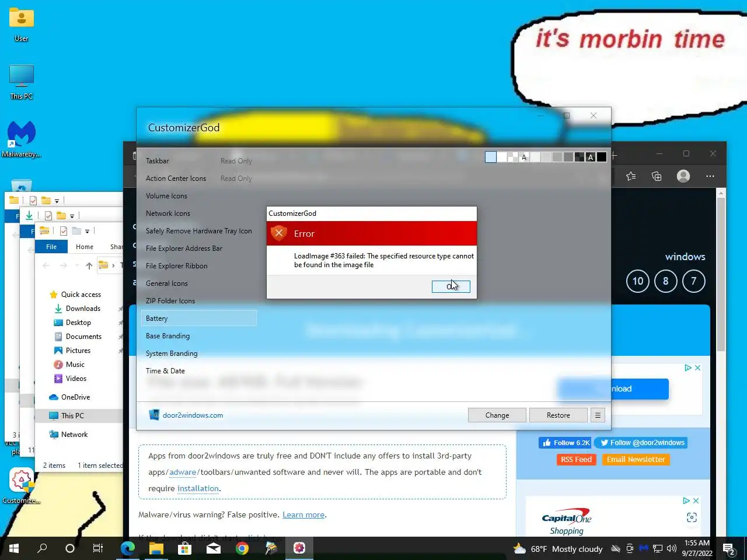Select Network in Explorer navigation pane
This screenshot has width=747, height=560.
pos(74,435)
